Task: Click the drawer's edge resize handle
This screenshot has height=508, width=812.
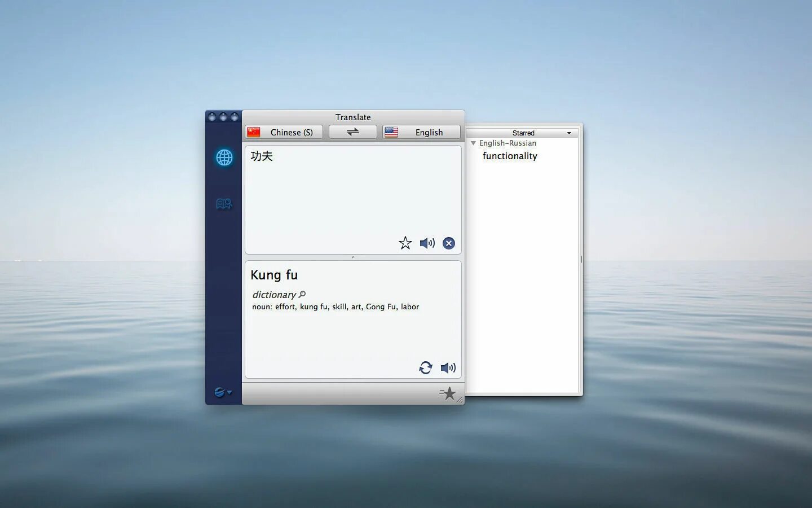Action: [581, 260]
